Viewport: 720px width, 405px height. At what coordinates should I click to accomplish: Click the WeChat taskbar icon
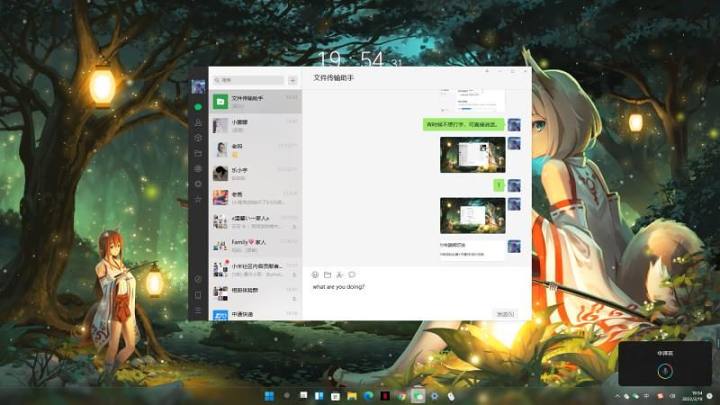coord(418,396)
